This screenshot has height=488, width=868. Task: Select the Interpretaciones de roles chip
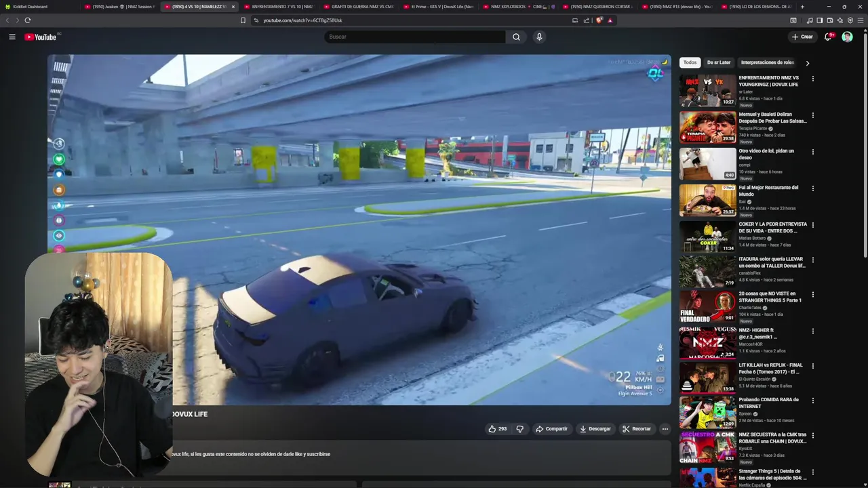coord(767,62)
